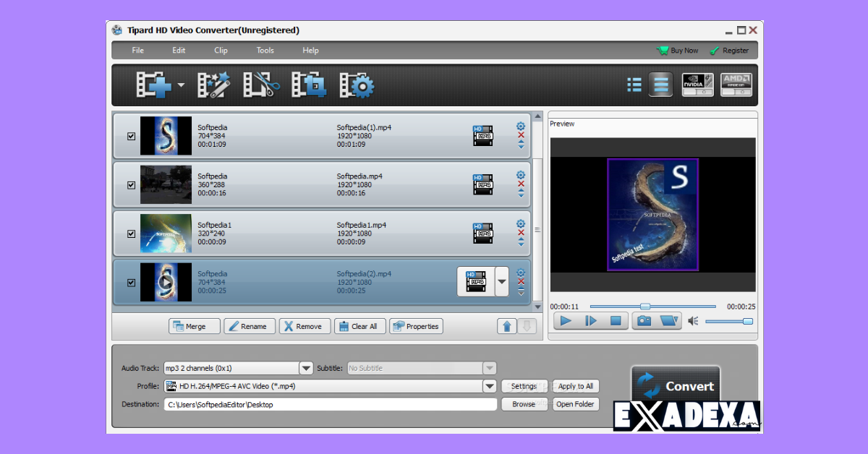Open the video Effect editing tool

coord(213,85)
